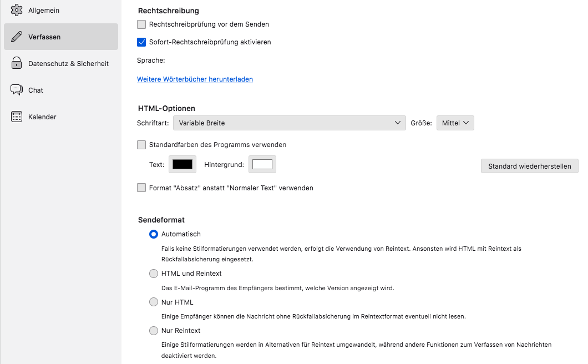Click the Datenschutz & Sicherheit lock icon

click(x=17, y=63)
